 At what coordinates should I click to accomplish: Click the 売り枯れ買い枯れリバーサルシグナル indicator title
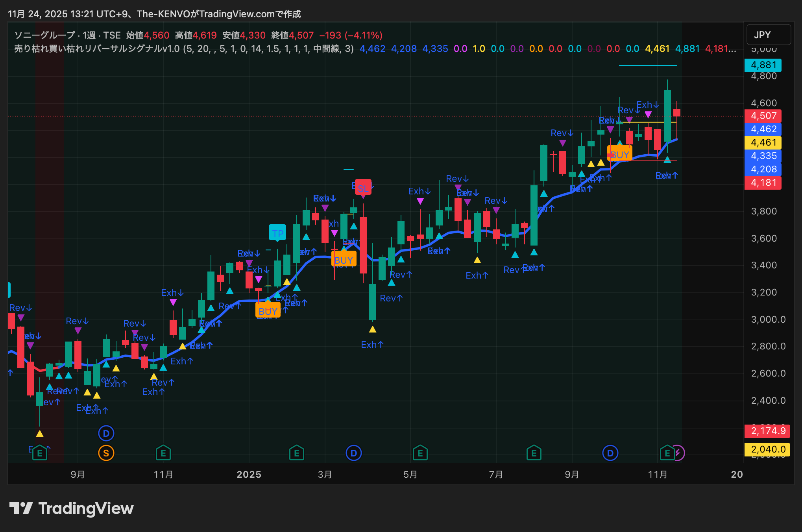point(97,49)
